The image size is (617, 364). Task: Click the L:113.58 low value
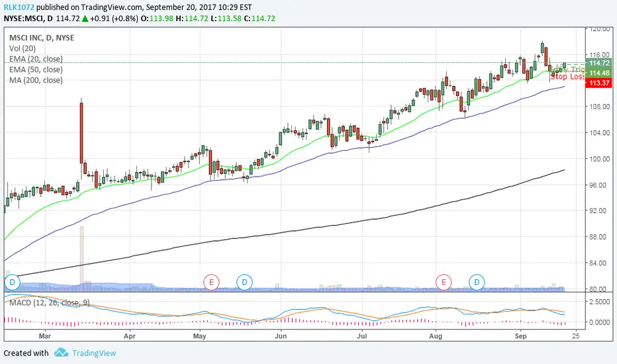click(226, 19)
